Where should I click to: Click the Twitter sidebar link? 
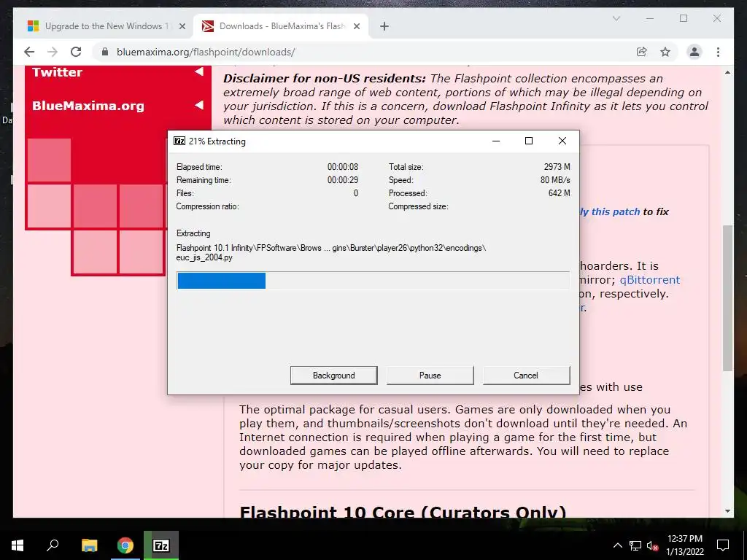pos(57,72)
